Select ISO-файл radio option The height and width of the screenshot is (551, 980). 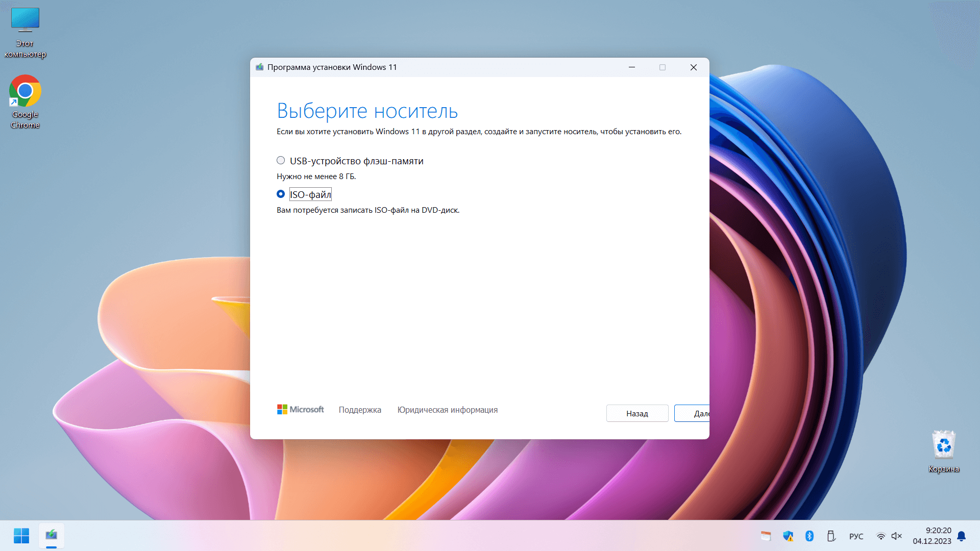tap(281, 194)
